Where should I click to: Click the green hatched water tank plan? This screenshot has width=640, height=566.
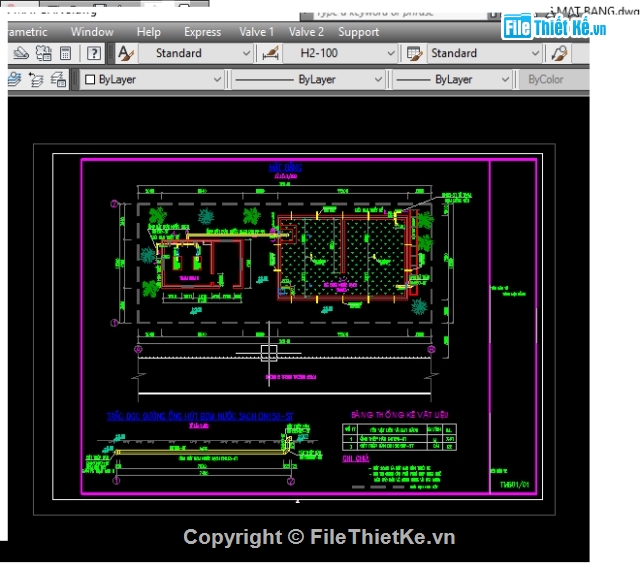pyautogui.click(x=343, y=257)
